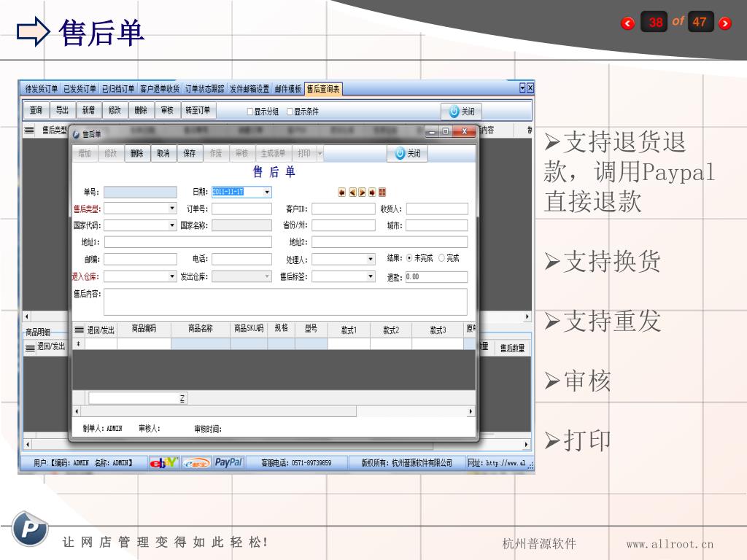The height and width of the screenshot is (560, 747).
Task: Go to the previous record navigation arrow
Action: (x=352, y=192)
